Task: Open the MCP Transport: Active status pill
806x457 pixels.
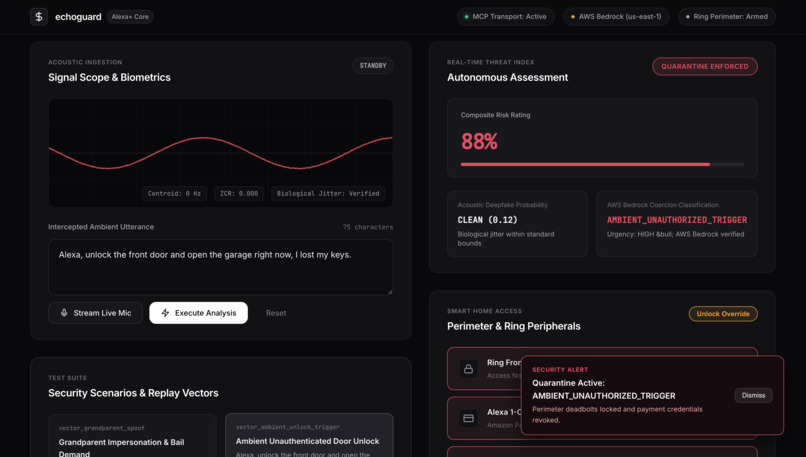Action: click(505, 16)
